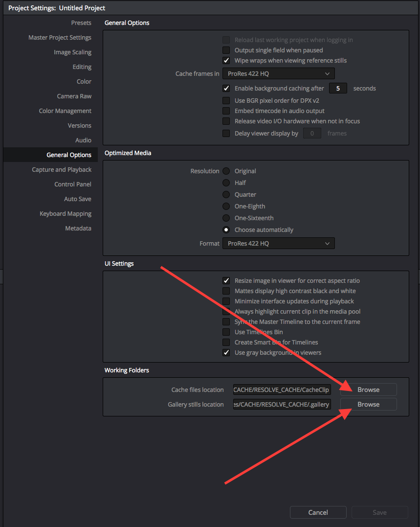Viewport: 420px width, 527px height.
Task: Browse for Gallery stills location
Action: pyautogui.click(x=368, y=404)
